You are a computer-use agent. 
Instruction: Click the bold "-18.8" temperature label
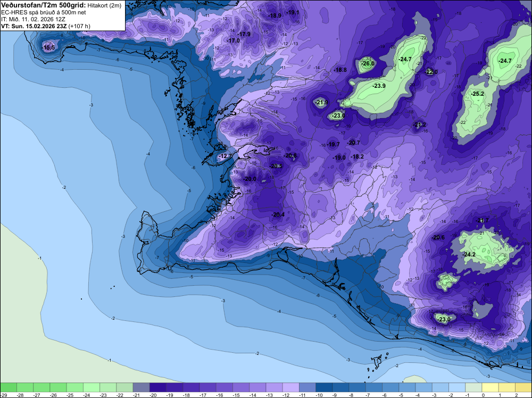[340, 70]
